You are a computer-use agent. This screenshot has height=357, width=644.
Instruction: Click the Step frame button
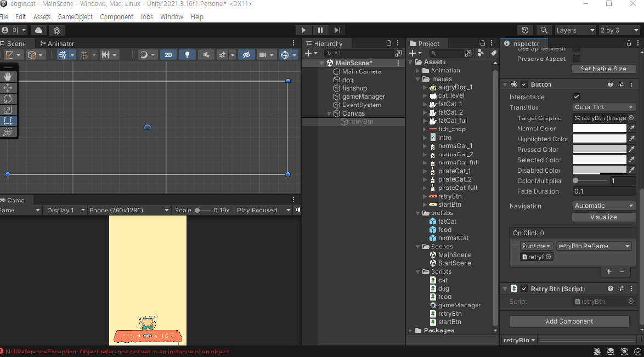pos(337,30)
